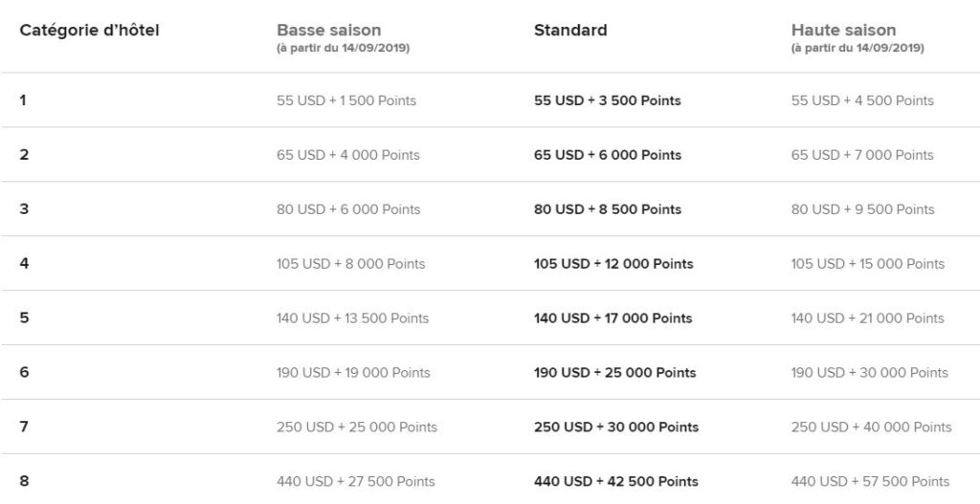Click 140 USD + 17 000 Points cell
980x504 pixels.
point(612,318)
